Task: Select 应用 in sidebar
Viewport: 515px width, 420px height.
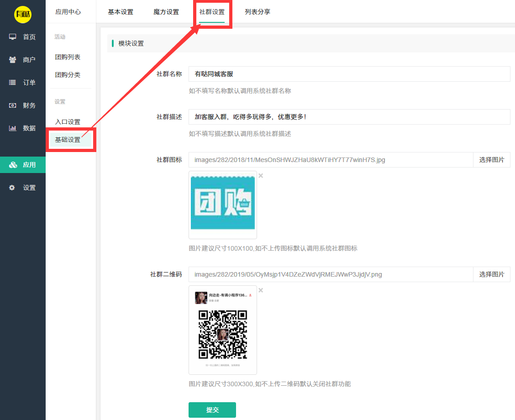Action: point(23,165)
